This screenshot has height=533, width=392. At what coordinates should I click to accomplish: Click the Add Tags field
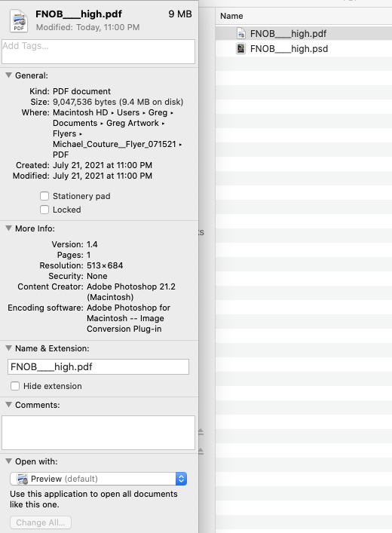pos(98,52)
